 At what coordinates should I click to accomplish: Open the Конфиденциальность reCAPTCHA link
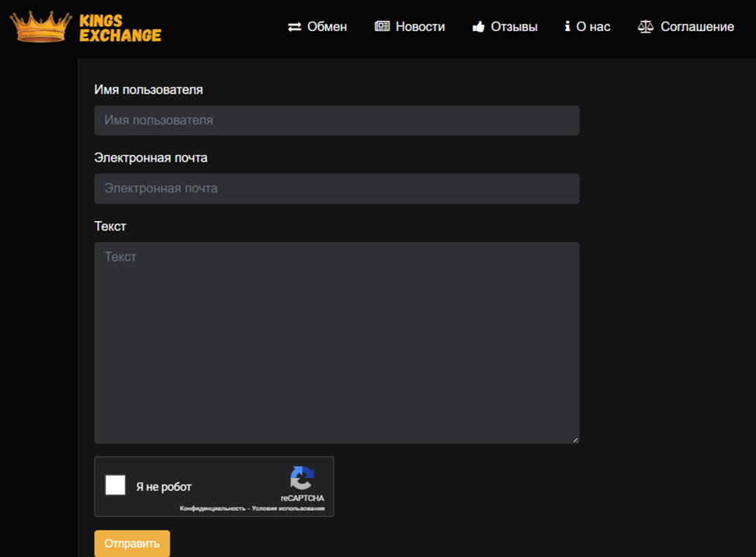point(212,509)
